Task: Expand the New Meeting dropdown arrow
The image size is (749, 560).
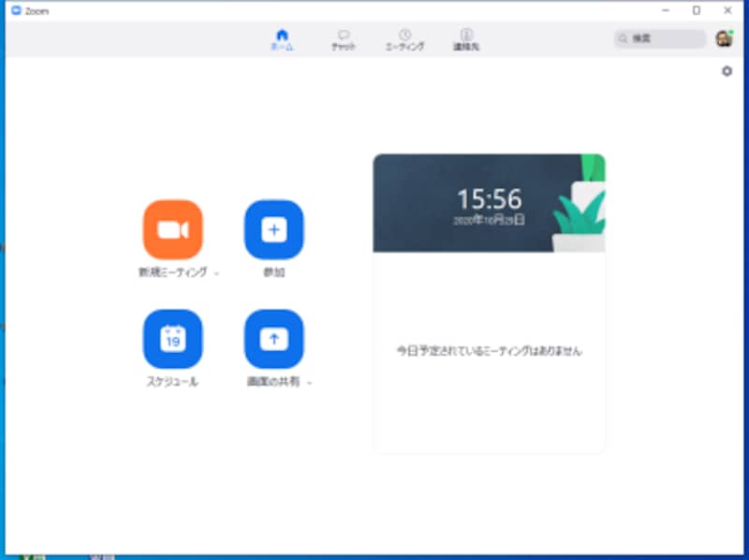Action: [217, 272]
